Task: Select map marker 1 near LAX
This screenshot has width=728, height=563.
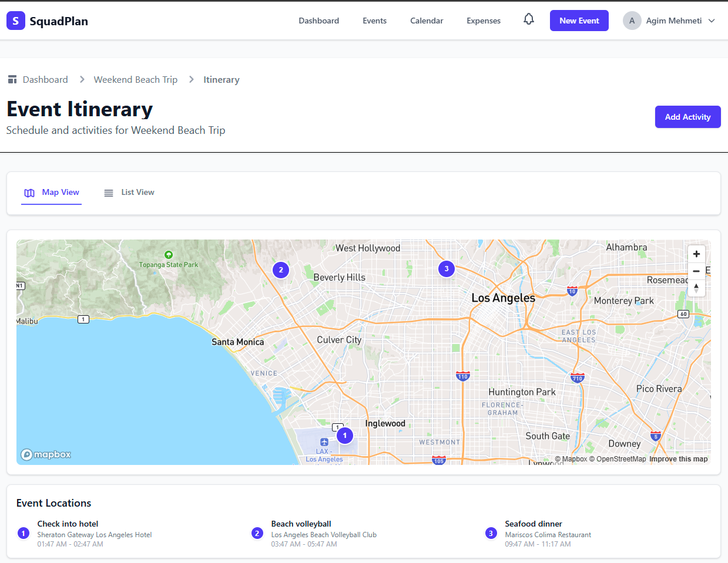Action: pos(344,435)
